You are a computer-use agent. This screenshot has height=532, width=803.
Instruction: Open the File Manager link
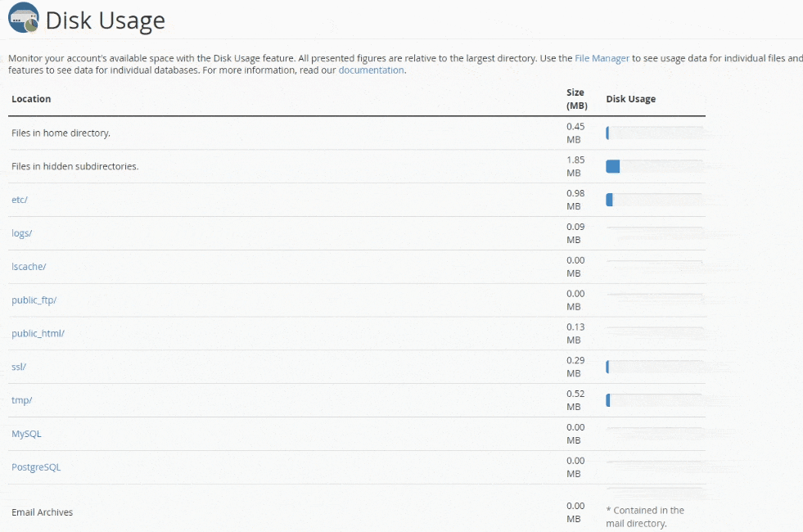click(x=602, y=58)
